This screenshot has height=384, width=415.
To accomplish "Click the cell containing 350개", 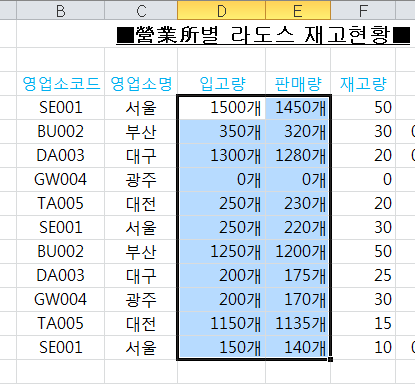I will (x=221, y=131).
